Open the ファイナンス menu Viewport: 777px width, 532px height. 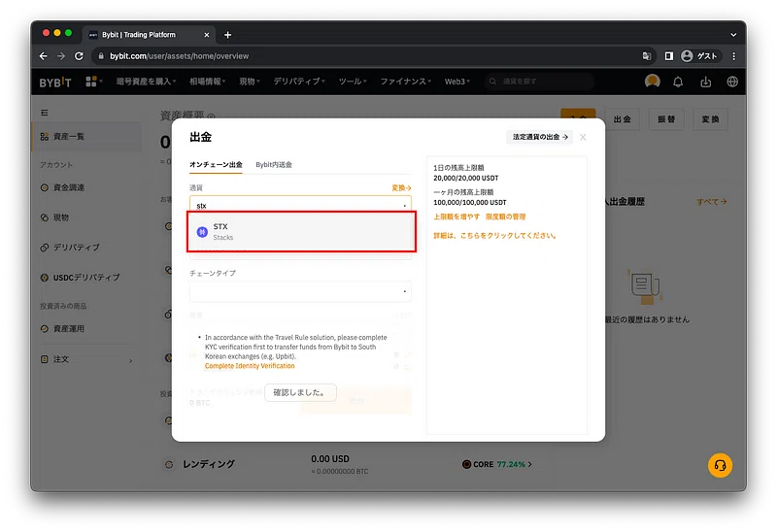(405, 82)
